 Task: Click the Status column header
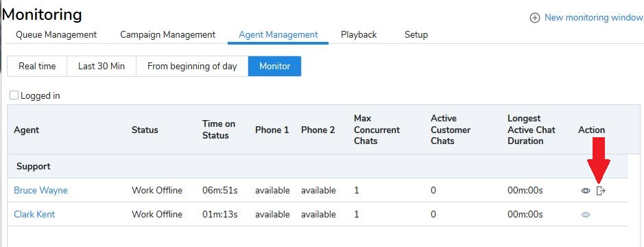tap(145, 130)
